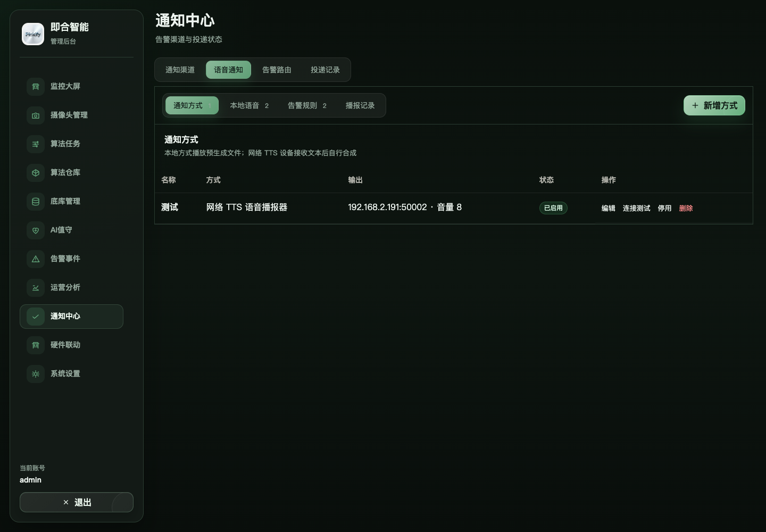Screen dimensions: 766x532
Task: Click the shield icon for AI值守
Action: click(36, 230)
